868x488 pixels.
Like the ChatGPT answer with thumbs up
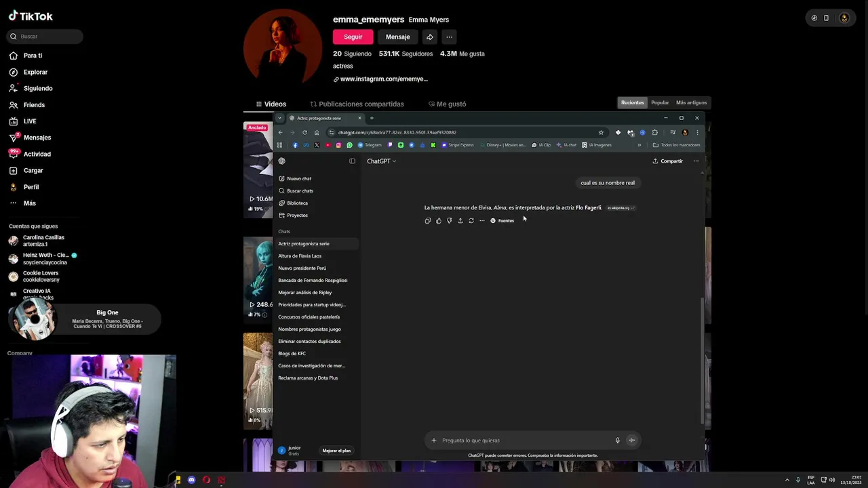pyautogui.click(x=438, y=221)
